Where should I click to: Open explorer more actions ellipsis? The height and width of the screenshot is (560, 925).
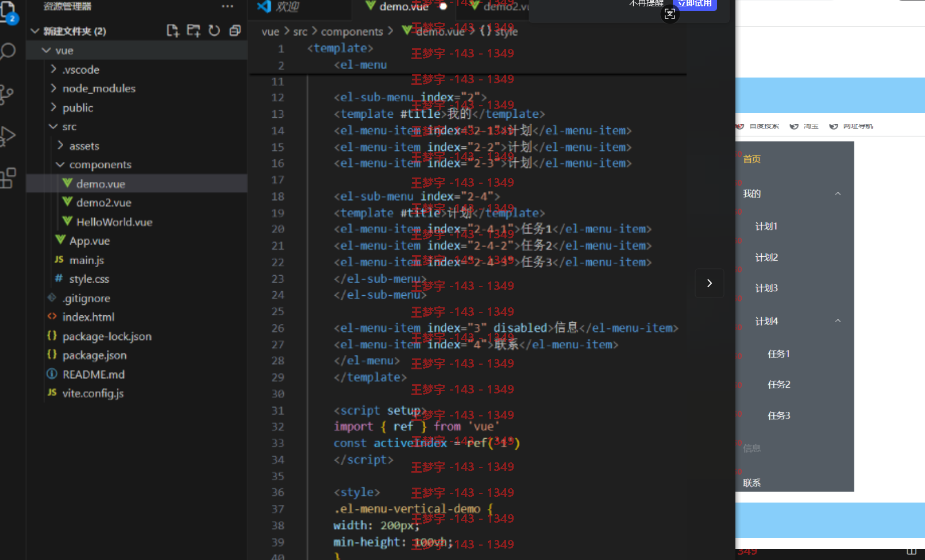click(228, 6)
